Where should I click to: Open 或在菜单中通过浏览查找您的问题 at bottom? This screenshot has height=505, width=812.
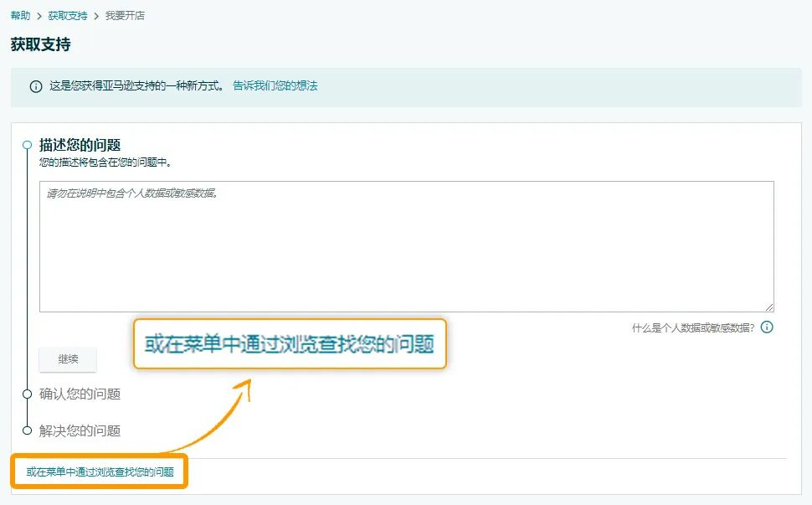click(x=95, y=472)
